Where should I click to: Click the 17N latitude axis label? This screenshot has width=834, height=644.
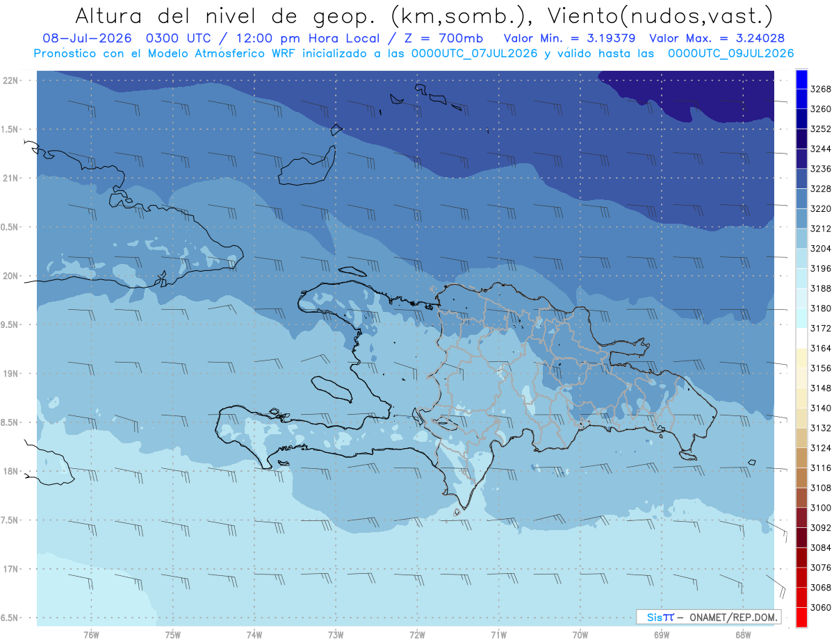11,569
